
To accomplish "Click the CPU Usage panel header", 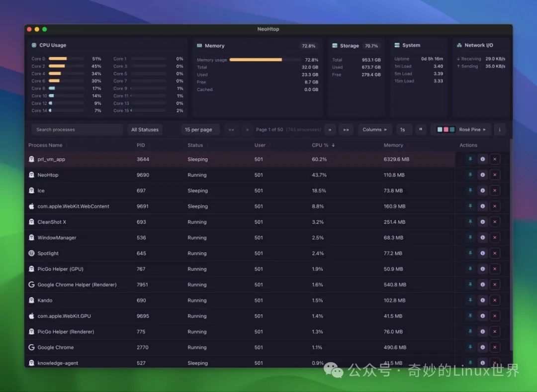I will point(49,45).
